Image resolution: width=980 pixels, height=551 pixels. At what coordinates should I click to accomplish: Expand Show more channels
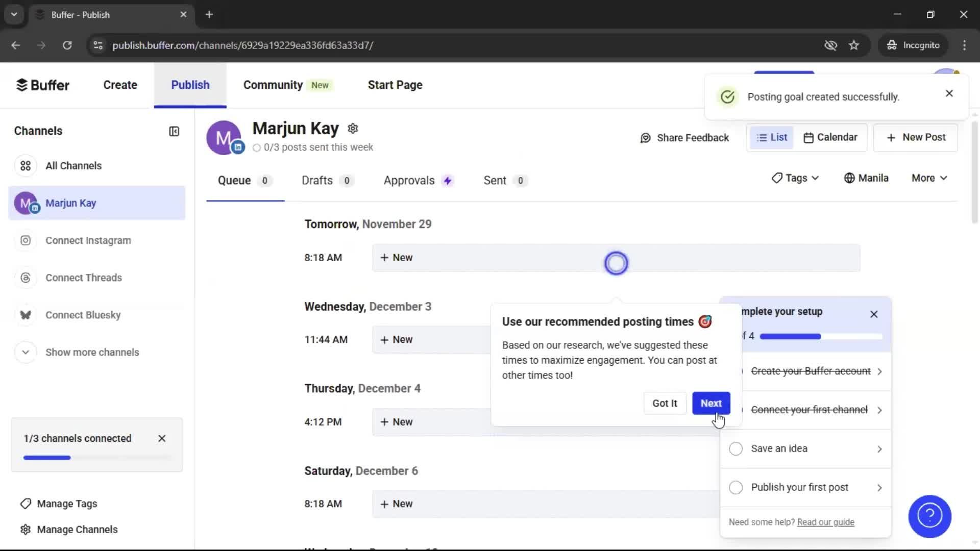pyautogui.click(x=92, y=352)
